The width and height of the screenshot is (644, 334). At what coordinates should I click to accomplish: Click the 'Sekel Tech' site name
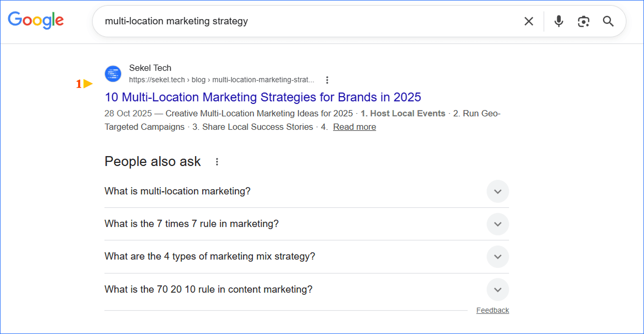tap(150, 68)
